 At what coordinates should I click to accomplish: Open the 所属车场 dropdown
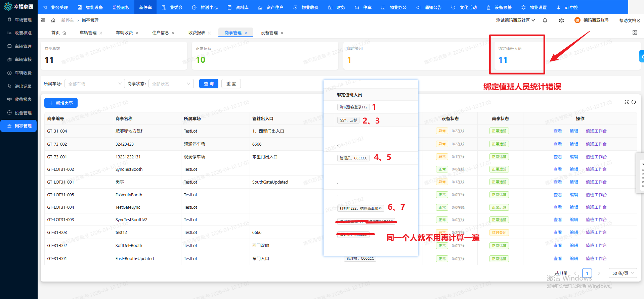coord(95,84)
